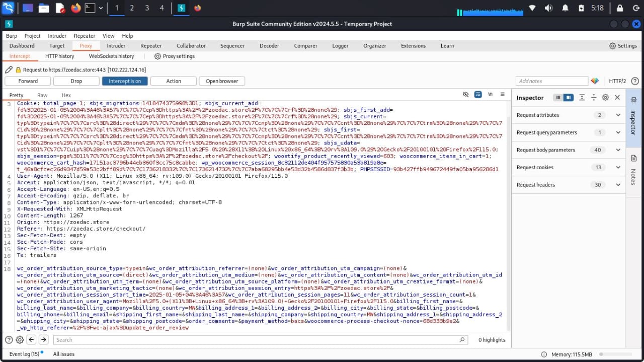Toggle the Intercept is on button
644x362 pixels.
tap(125, 81)
